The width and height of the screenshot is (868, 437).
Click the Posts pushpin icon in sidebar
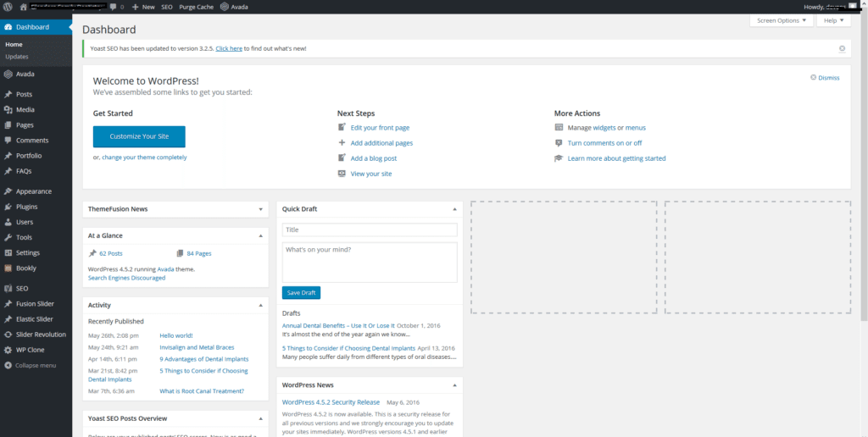coord(8,95)
